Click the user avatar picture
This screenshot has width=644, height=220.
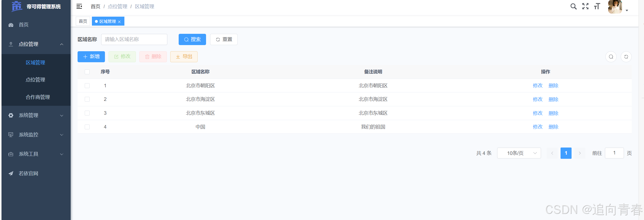(x=615, y=7)
